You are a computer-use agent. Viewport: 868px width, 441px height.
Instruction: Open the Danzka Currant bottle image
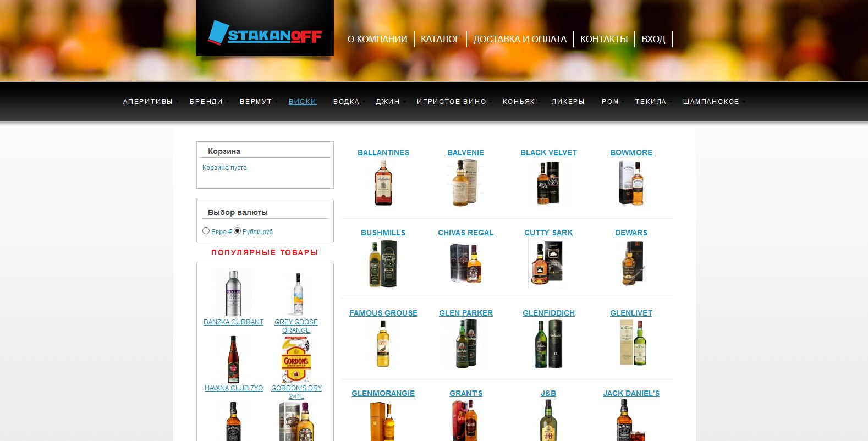click(x=233, y=293)
